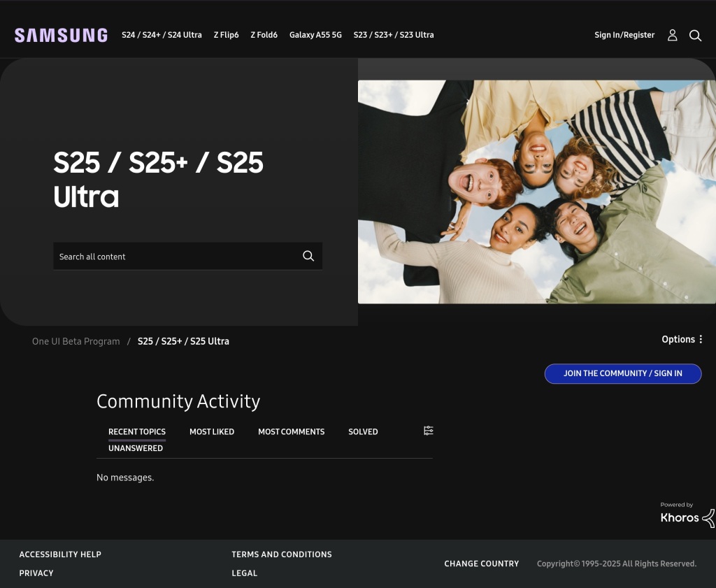Viewport: 716px width, 588px height.
Task: Open the user profile icon
Action: tap(672, 35)
